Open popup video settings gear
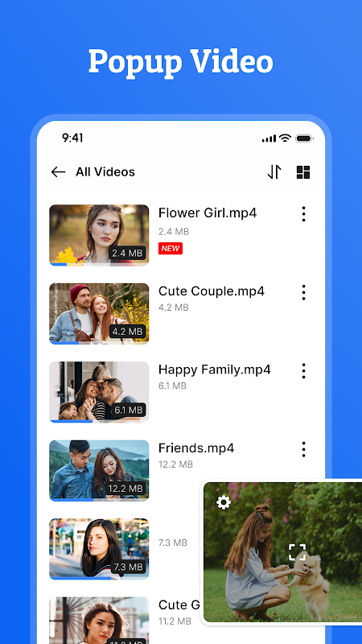The height and width of the screenshot is (644, 362). [224, 502]
